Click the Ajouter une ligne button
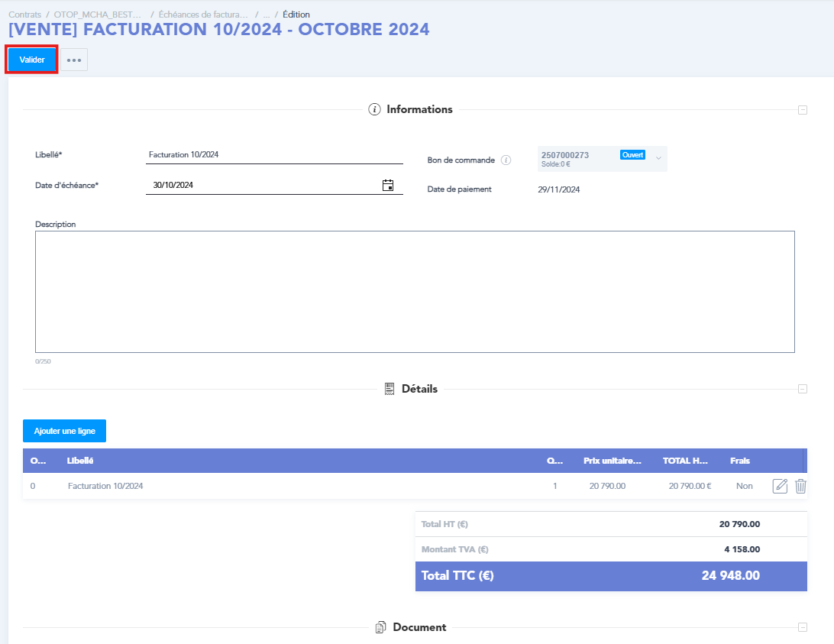The width and height of the screenshot is (834, 644). click(x=64, y=431)
